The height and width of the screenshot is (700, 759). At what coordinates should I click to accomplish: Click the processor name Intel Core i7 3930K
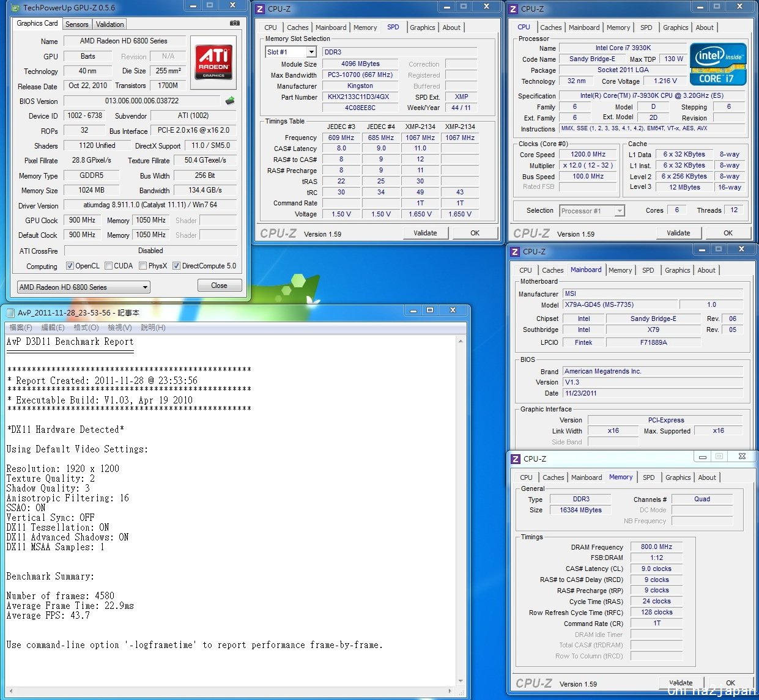623,48
